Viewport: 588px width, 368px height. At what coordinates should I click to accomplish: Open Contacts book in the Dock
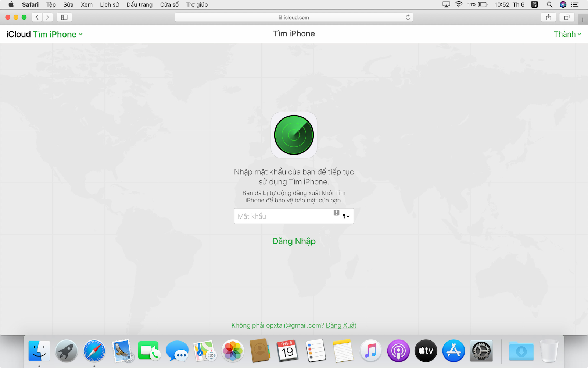click(x=260, y=351)
